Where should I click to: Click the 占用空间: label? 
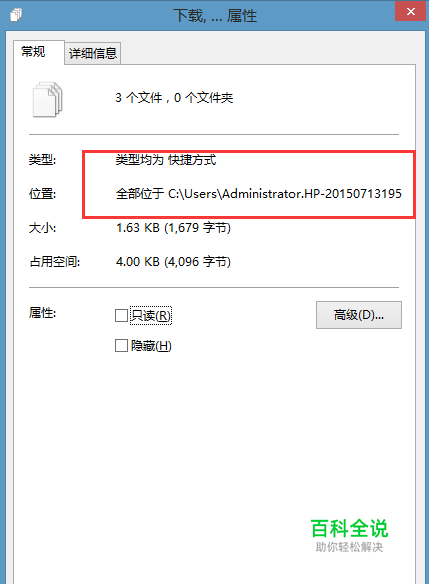54,261
